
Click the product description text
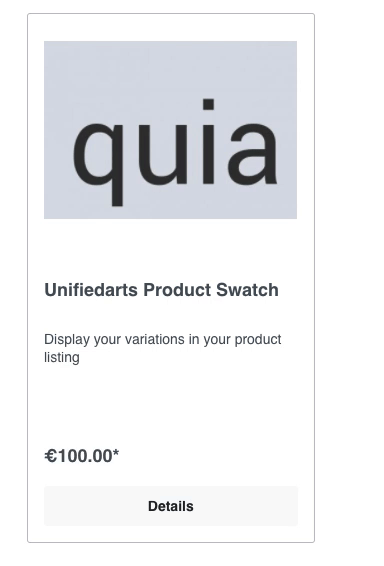point(162,348)
